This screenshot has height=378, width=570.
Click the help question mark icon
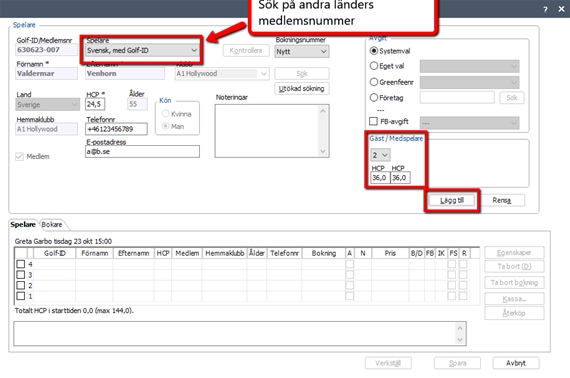545,10
